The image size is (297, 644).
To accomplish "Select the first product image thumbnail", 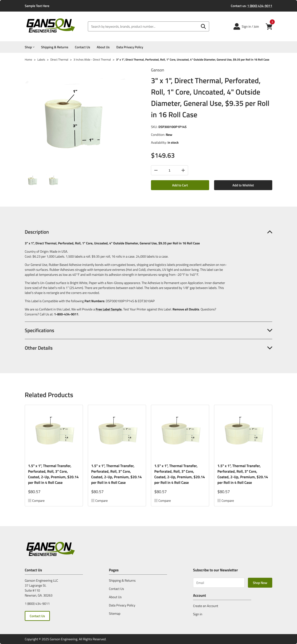I will click(33, 180).
